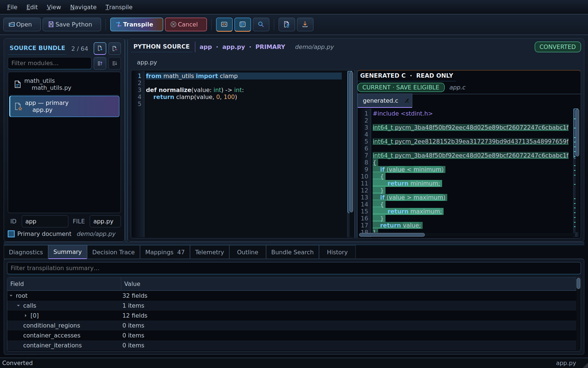Open the Mappings 47 tab
The height and width of the screenshot is (368, 588).
165,252
